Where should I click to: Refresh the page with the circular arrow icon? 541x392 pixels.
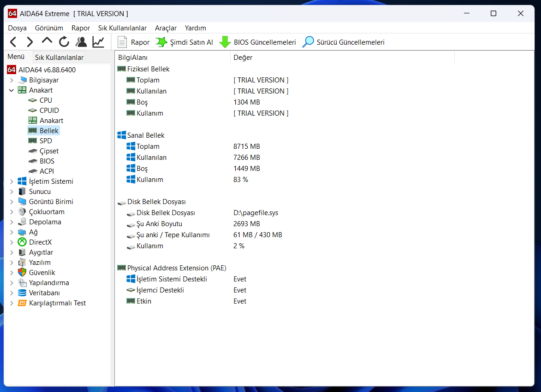pyautogui.click(x=64, y=42)
